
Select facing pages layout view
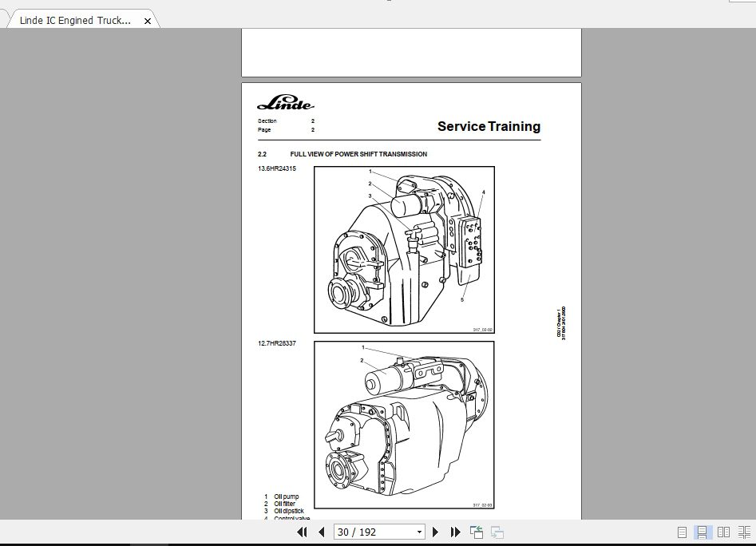click(723, 532)
